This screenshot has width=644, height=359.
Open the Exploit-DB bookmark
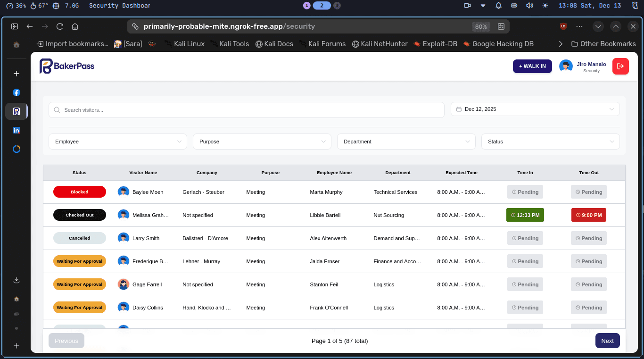(435, 44)
